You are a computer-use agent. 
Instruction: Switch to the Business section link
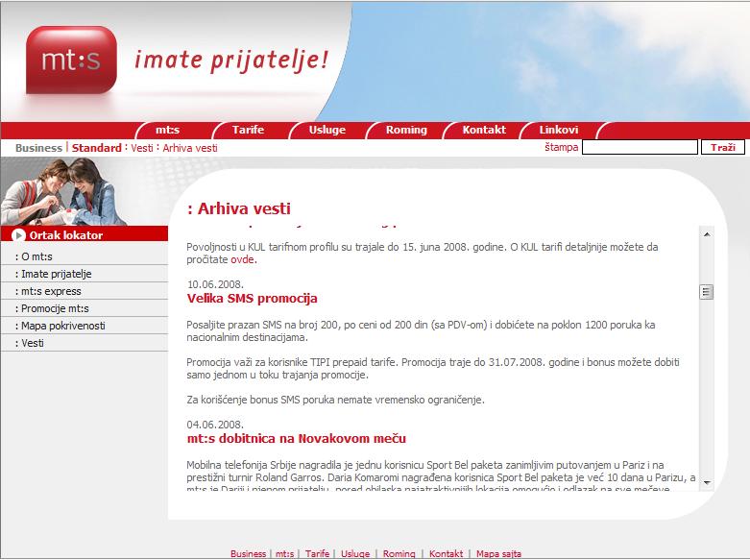point(38,148)
